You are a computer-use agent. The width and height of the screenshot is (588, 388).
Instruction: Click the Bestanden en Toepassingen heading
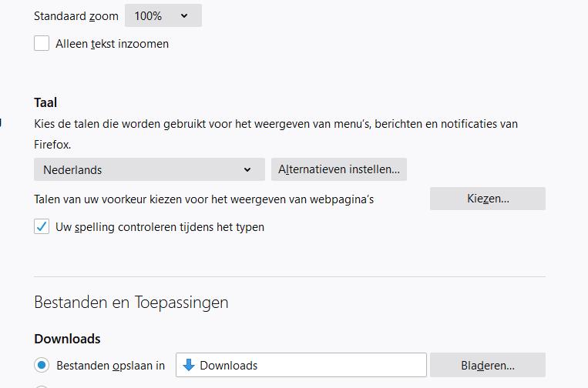pyautogui.click(x=131, y=303)
